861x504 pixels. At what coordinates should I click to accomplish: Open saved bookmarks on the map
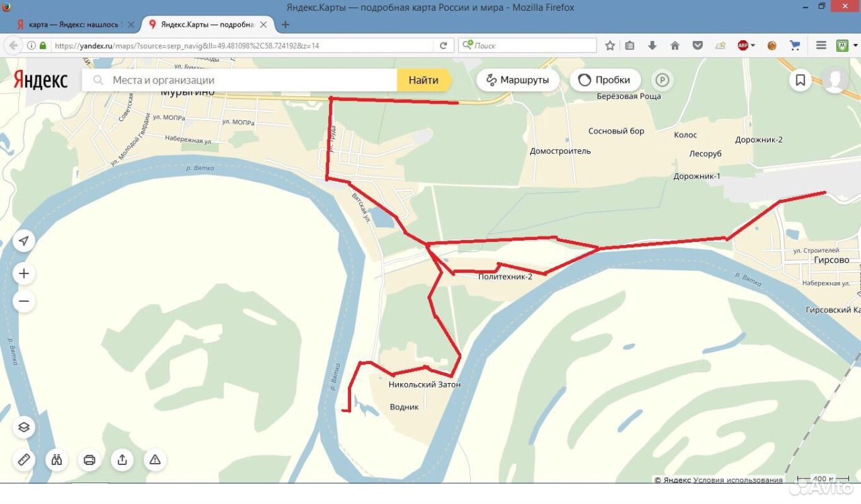tap(800, 80)
